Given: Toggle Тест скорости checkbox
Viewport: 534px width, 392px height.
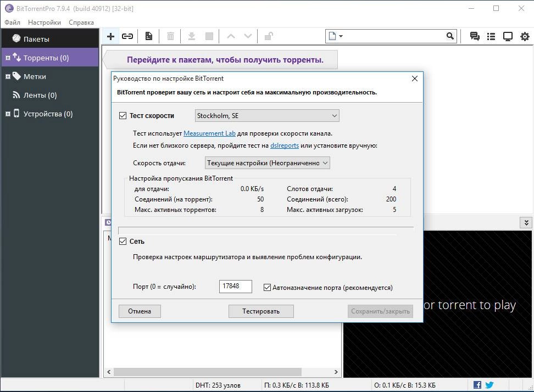Looking at the screenshot, I should [x=123, y=116].
